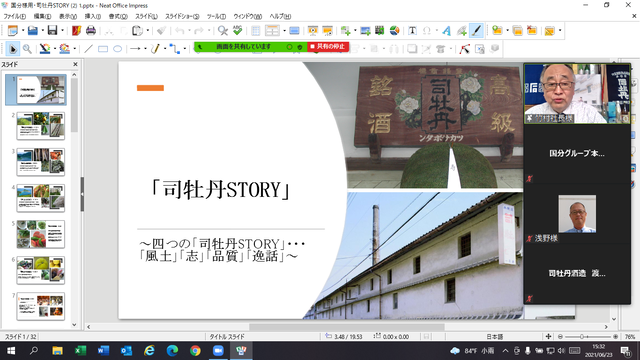The image size is (640, 360).
Task: Toggle the Show Draw Functions icon
Action: pos(476,31)
